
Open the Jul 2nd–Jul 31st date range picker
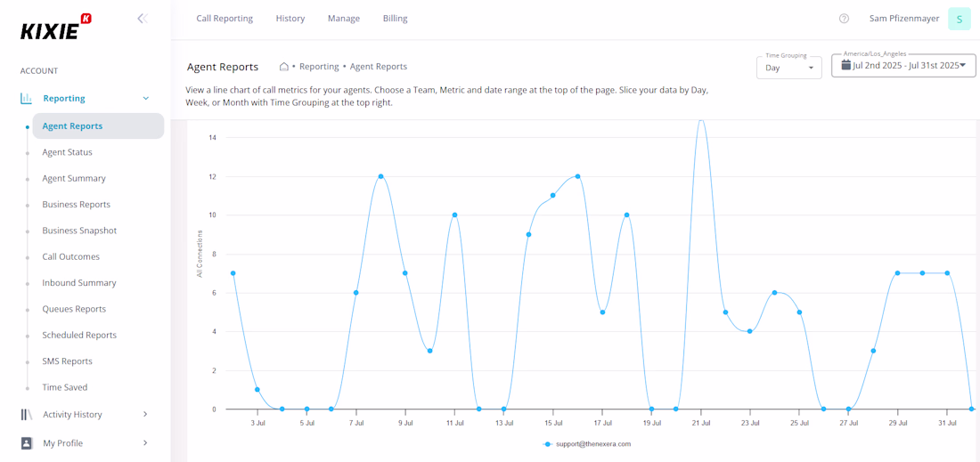903,65
